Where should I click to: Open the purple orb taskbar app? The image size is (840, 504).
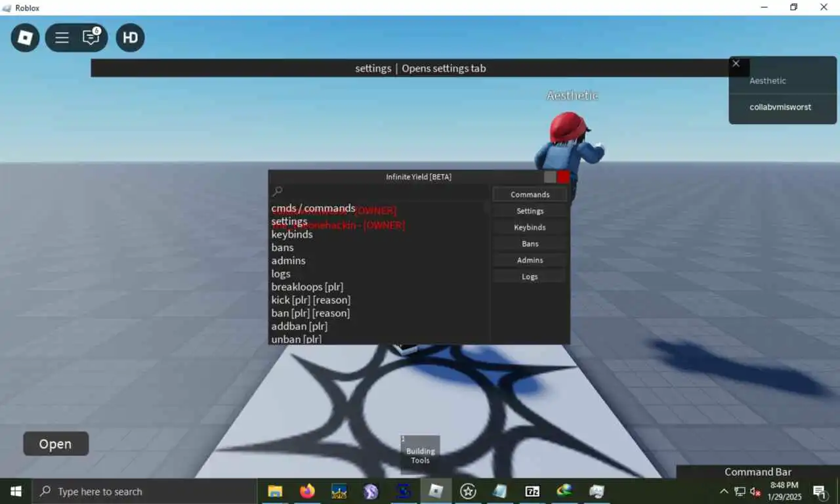[371, 491]
